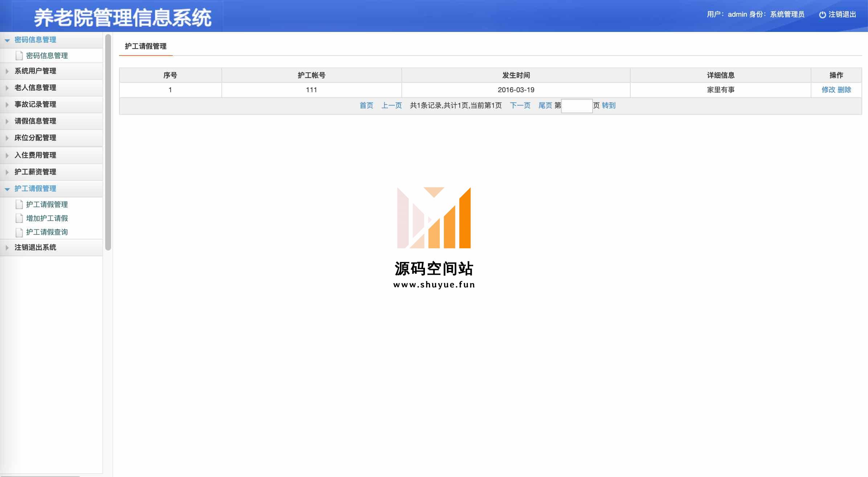This screenshot has height=477, width=868.
Task: Go to 上一页 previous page
Action: [392, 106]
